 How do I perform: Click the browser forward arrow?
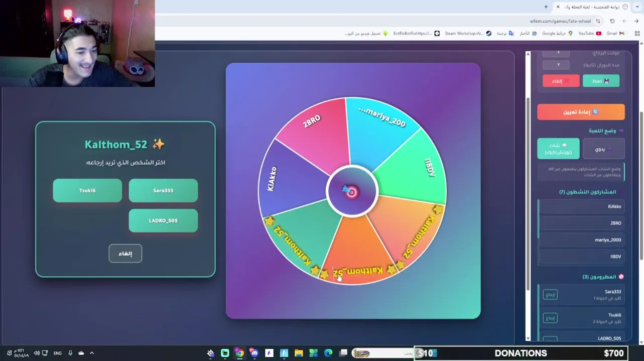[x=624, y=21]
